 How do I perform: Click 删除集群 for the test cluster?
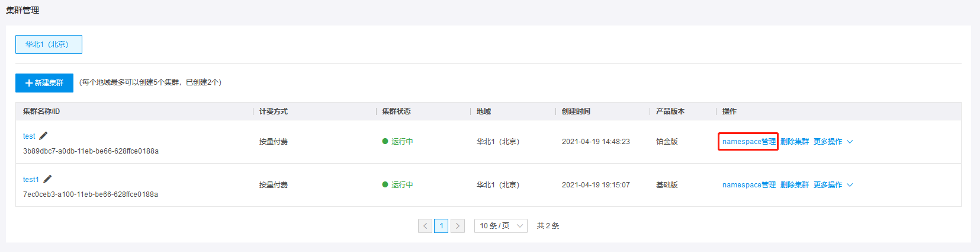pos(795,142)
